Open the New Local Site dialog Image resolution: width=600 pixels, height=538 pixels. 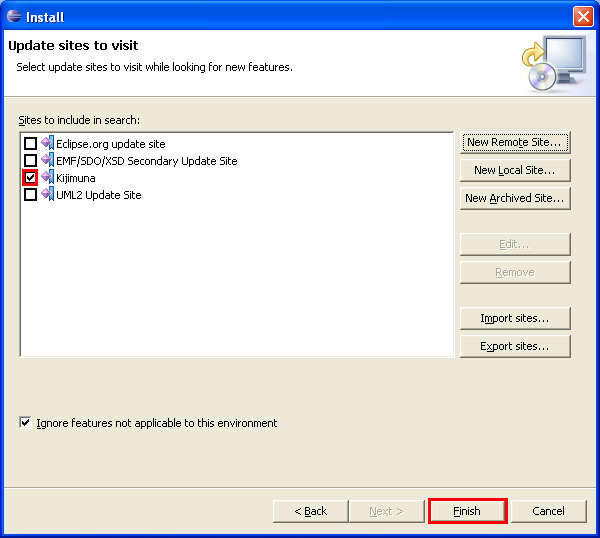515,170
